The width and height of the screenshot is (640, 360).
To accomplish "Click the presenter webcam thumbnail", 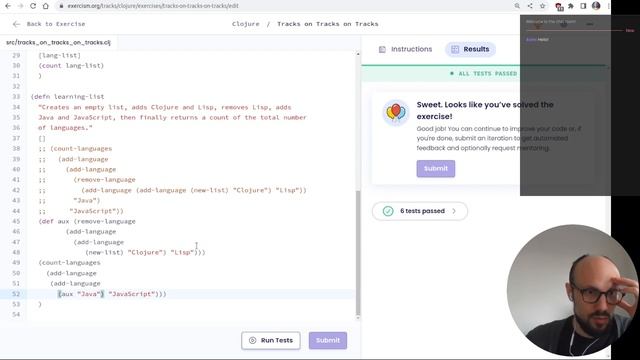I will (573, 290).
